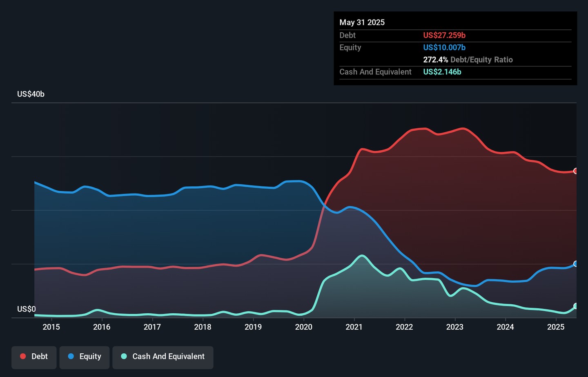This screenshot has width=588, height=377.
Task: Click the US$2.146b cash value
Action: 442,72
